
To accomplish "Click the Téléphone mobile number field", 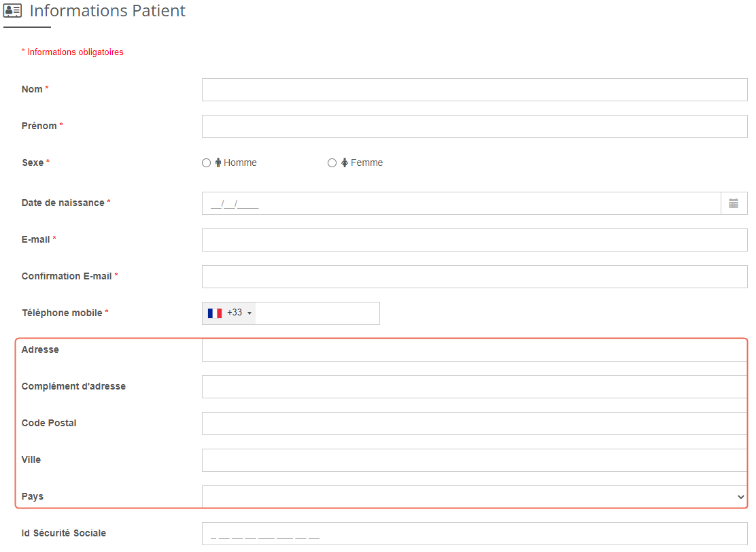I will [317, 313].
